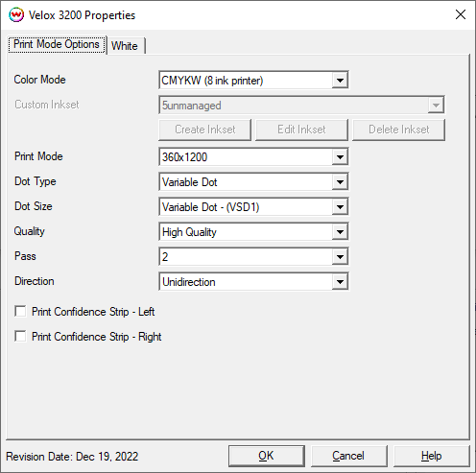Expand the Dot Size dropdown
This screenshot has height=473, width=476.
(253, 206)
